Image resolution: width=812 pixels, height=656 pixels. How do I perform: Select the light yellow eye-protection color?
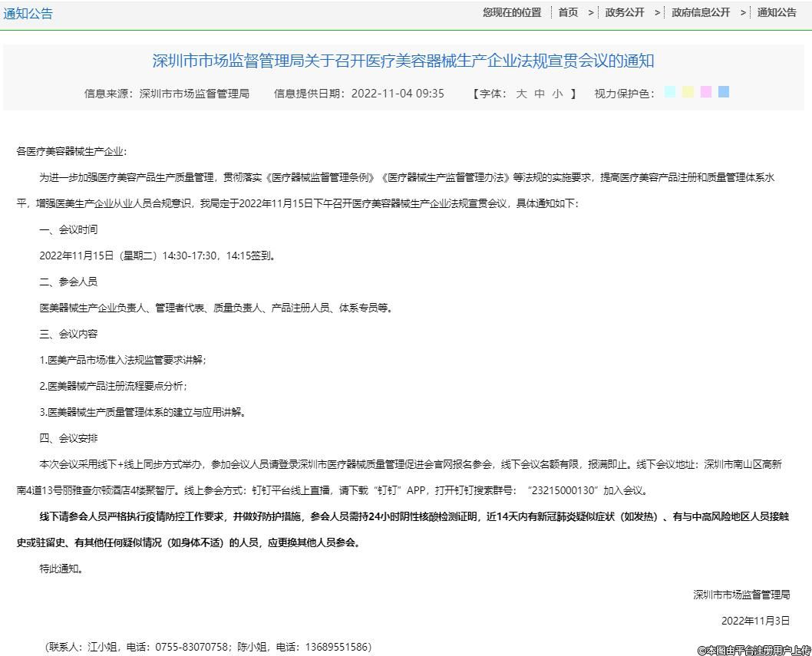click(688, 92)
